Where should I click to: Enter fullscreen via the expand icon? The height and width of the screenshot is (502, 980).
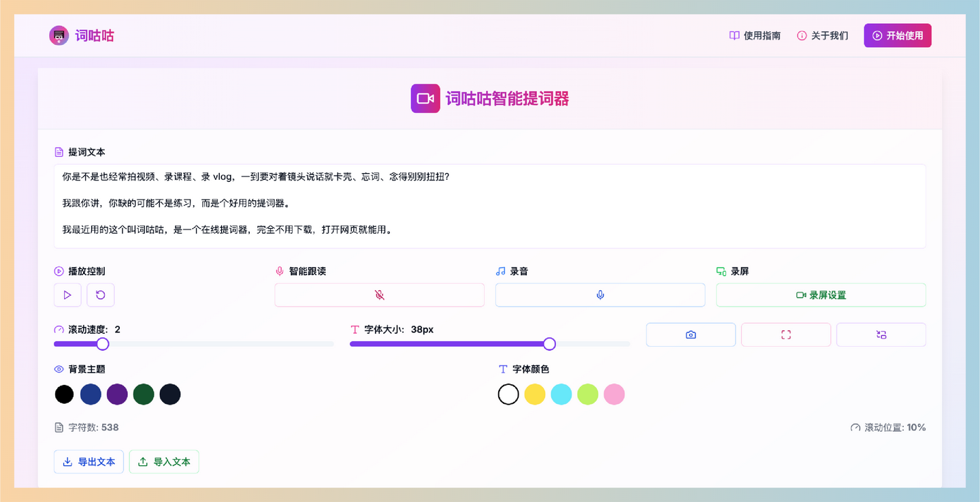coord(786,334)
